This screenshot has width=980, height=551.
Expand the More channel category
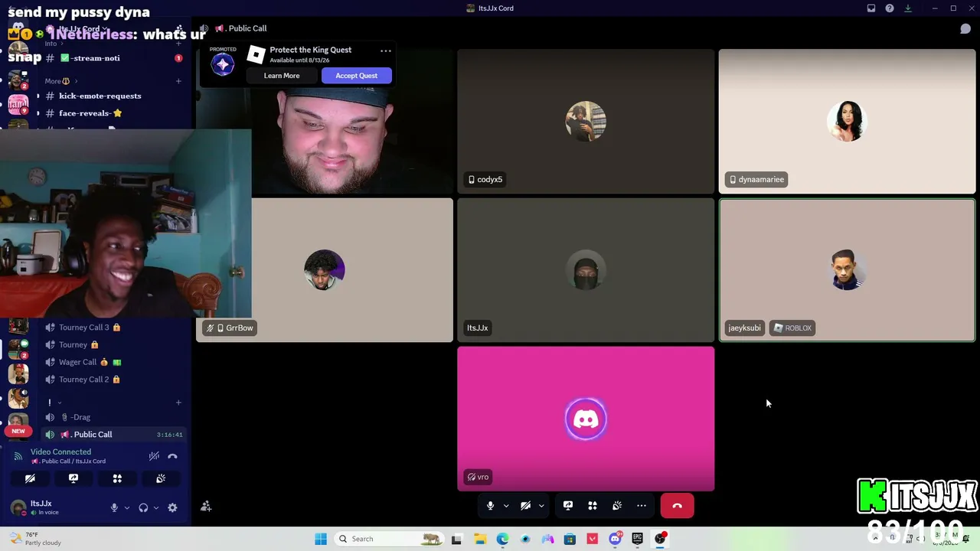pyautogui.click(x=60, y=81)
